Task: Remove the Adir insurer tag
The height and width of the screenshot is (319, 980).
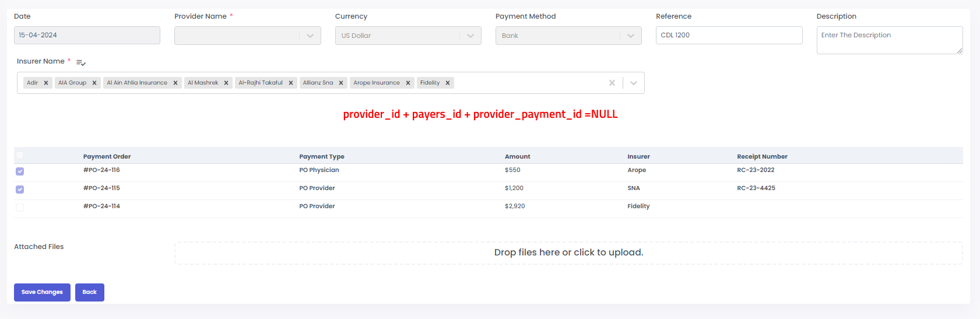Action: tap(46, 83)
